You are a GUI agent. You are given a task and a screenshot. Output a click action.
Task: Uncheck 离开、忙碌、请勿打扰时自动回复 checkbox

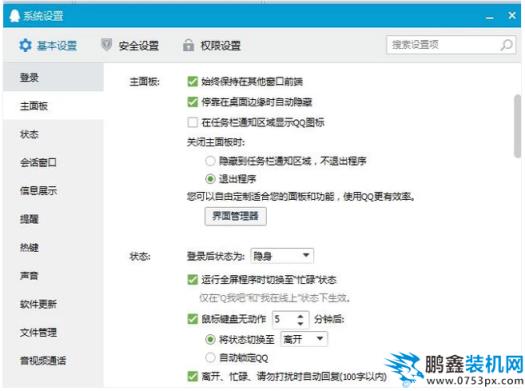click(193, 376)
